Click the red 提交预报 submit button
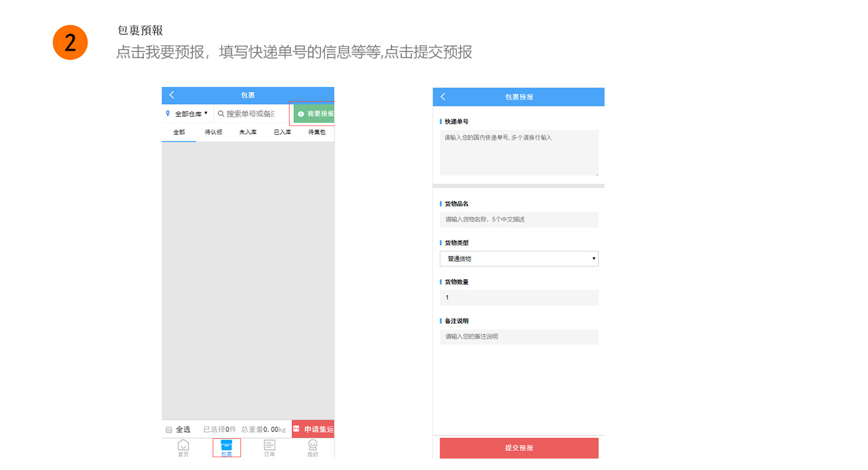 [x=519, y=448]
